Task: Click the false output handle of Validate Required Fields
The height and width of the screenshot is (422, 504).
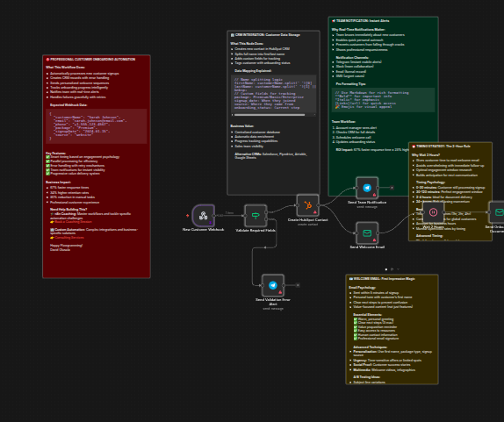Action: (266, 219)
